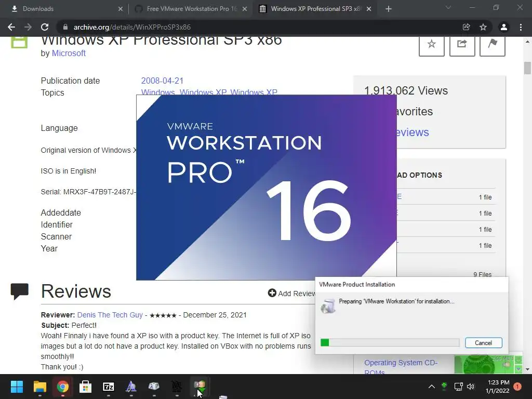This screenshot has width=532, height=399.
Task: Open the volume speaker tray icon
Action: pos(471,387)
